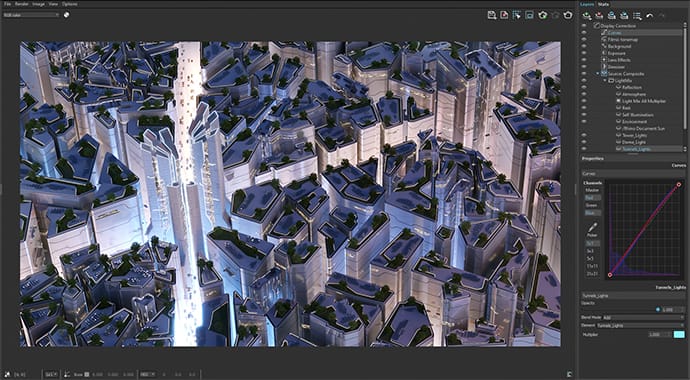The height and width of the screenshot is (380, 690).
Task: Open the status bar dropdown right of Raw values
Action: click(147, 374)
